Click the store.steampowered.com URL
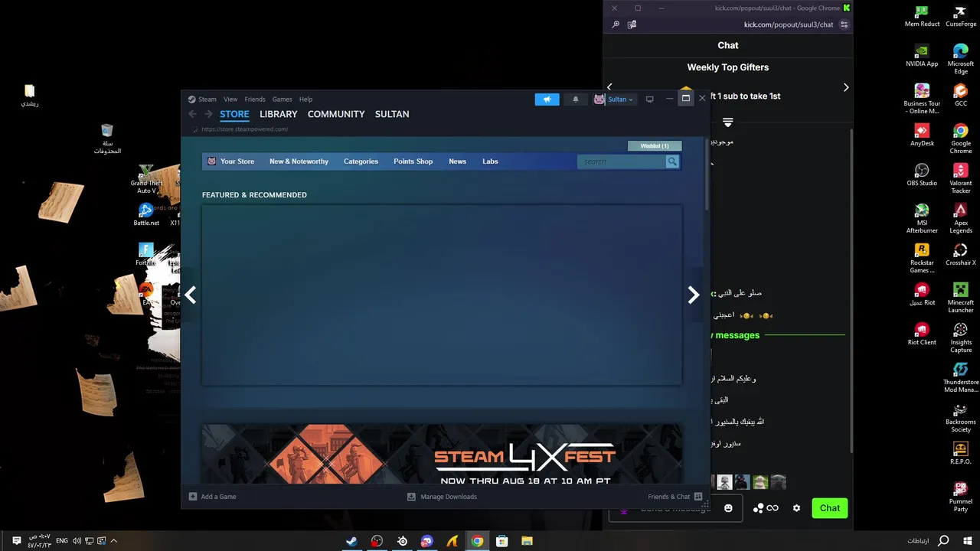The image size is (980, 551). click(x=244, y=129)
